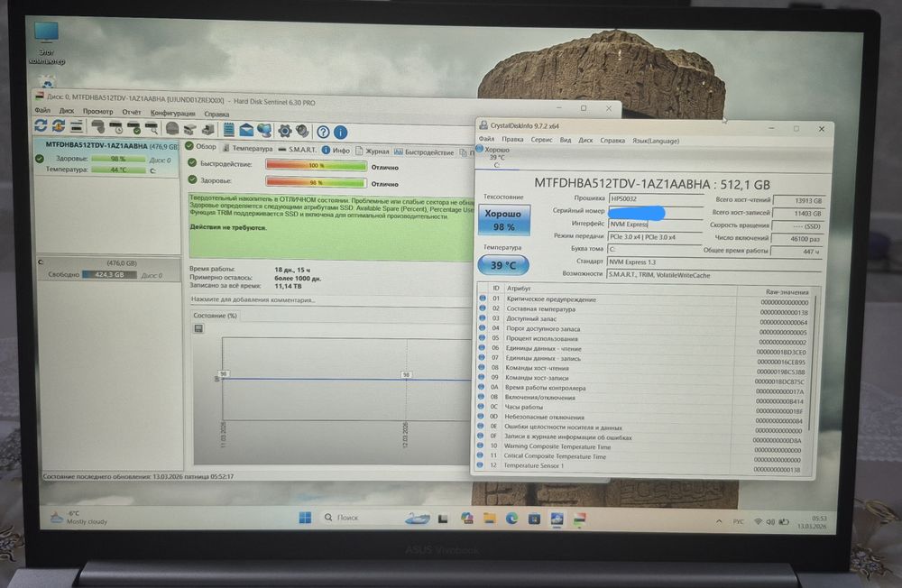Click the disk with green checkmark test icon
The width and height of the screenshot is (902, 588).
coord(133,128)
